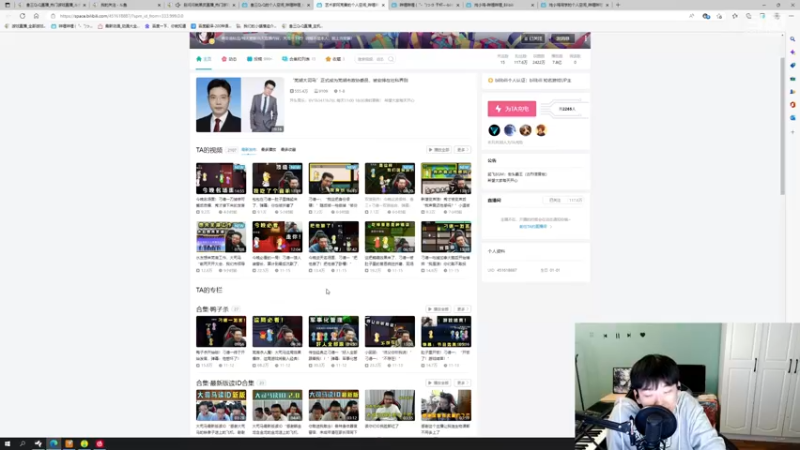This screenshot has height=450, width=800.
Task: Click the browser refresh icon
Action: 22,16
